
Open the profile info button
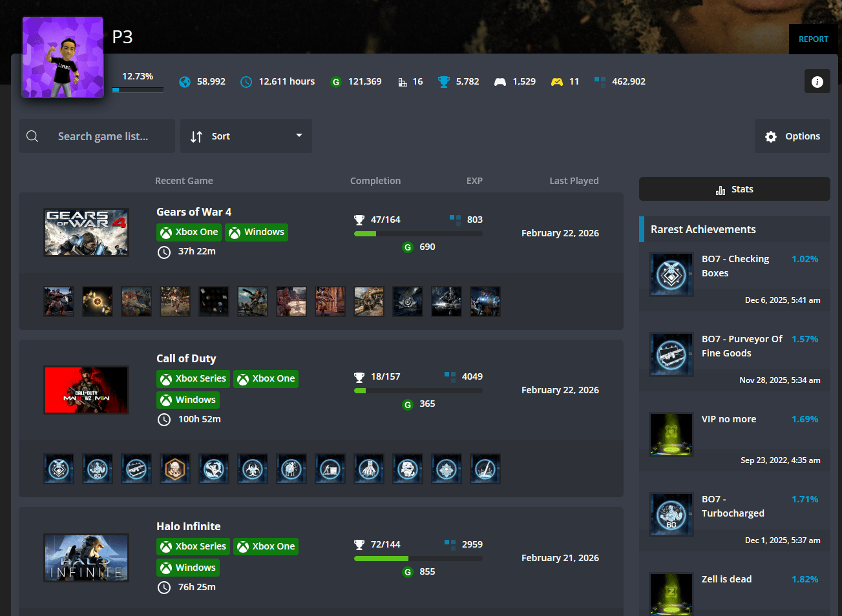[x=817, y=81]
